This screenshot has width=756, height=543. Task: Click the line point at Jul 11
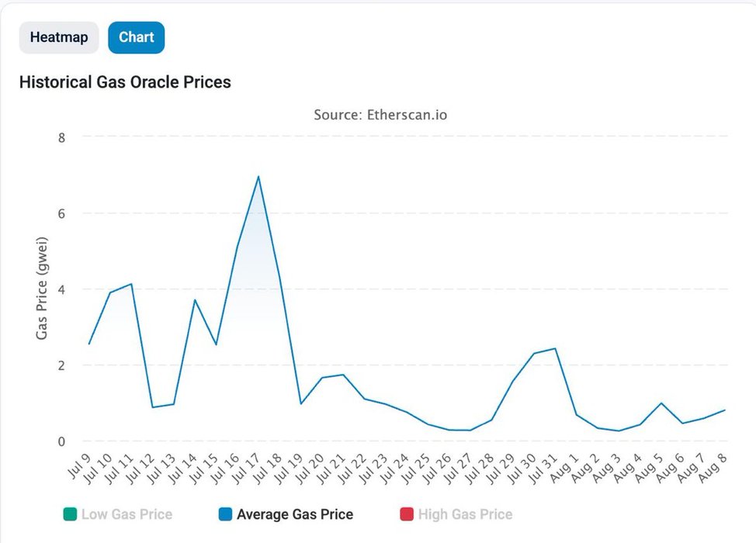pyautogui.click(x=131, y=284)
